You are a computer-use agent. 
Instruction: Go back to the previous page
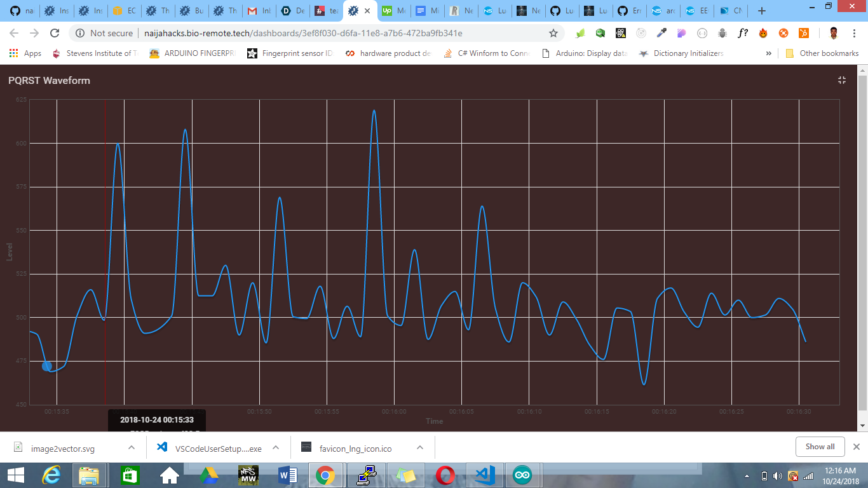(x=14, y=33)
